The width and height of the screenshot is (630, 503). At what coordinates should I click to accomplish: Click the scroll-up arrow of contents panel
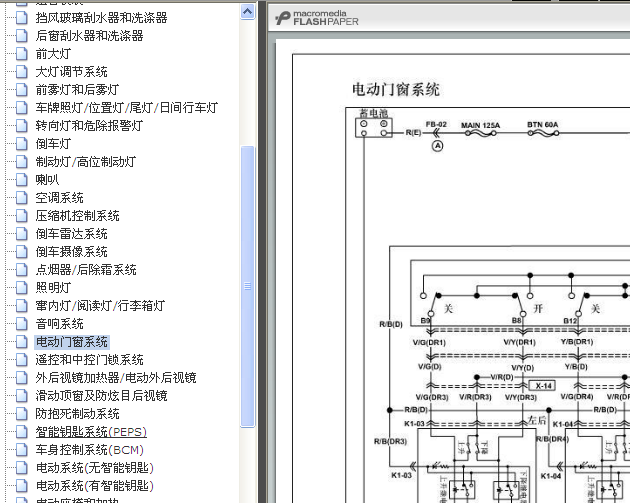coord(248,12)
